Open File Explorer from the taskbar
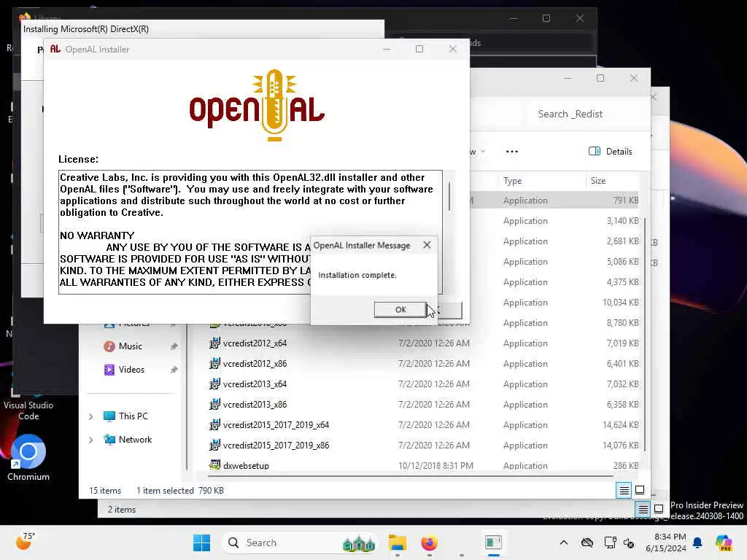Screen dimensions: 747x560 point(398,542)
